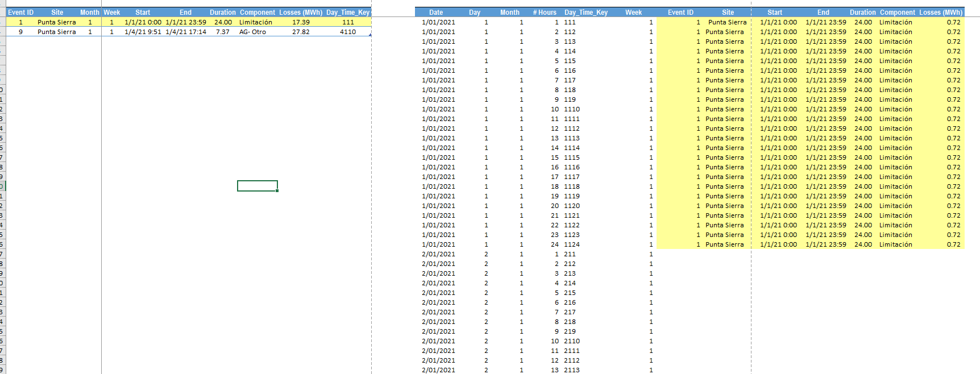Click the date 1/01/2021 in row 1110
Screen dimensions: 980x374
[438, 109]
